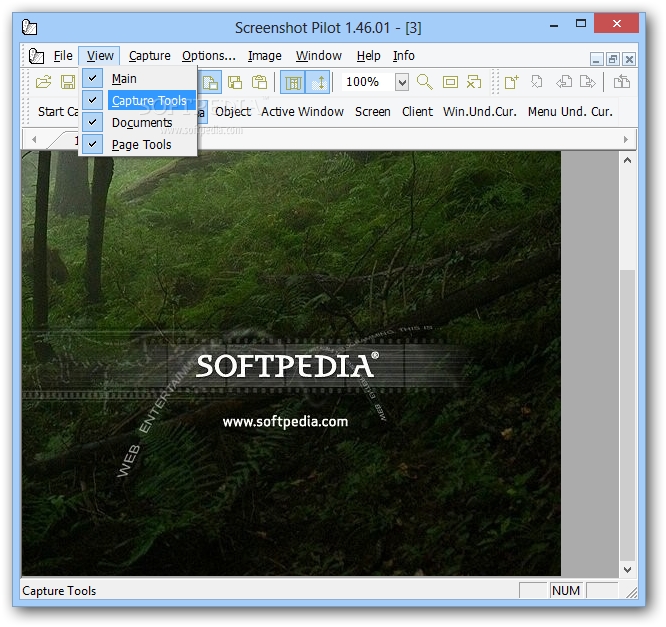Select Client capture mode
The image size is (666, 627).
[x=417, y=112]
